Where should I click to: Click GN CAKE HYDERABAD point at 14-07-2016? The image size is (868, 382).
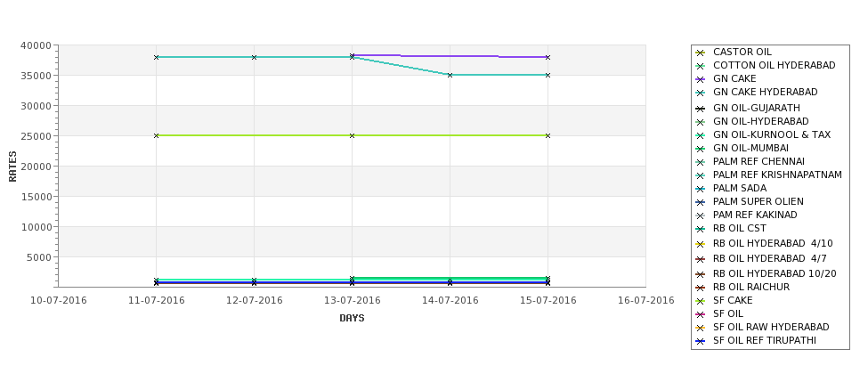[450, 75]
